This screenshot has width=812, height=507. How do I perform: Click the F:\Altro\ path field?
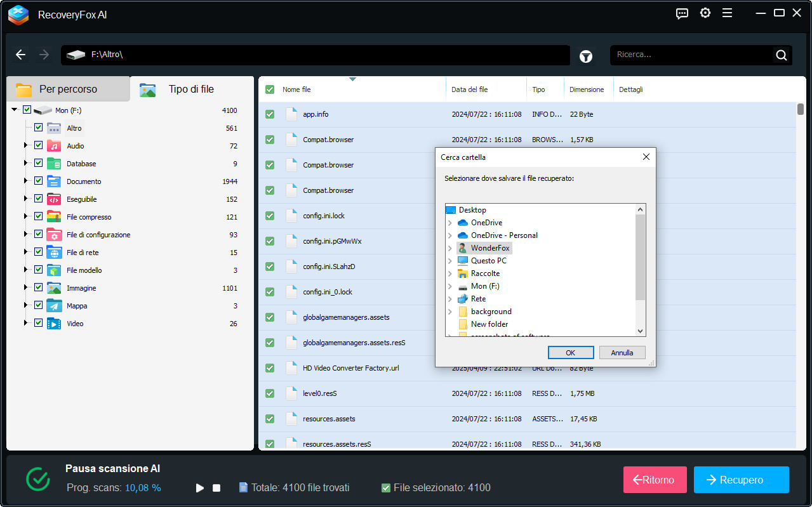[x=316, y=55]
